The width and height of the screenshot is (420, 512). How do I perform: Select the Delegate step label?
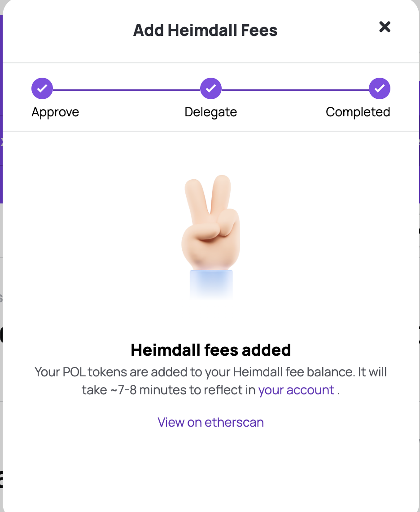tap(210, 112)
